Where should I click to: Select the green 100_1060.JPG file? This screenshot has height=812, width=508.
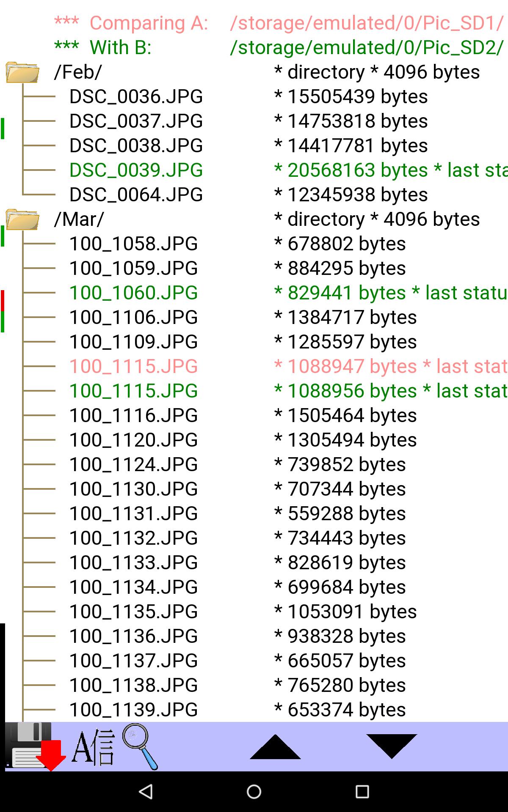pyautogui.click(x=133, y=293)
